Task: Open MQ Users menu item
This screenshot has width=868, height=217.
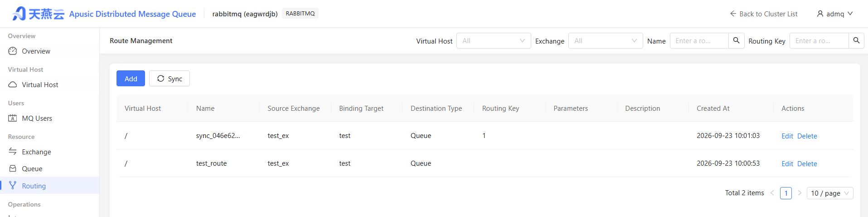Action: [50, 118]
